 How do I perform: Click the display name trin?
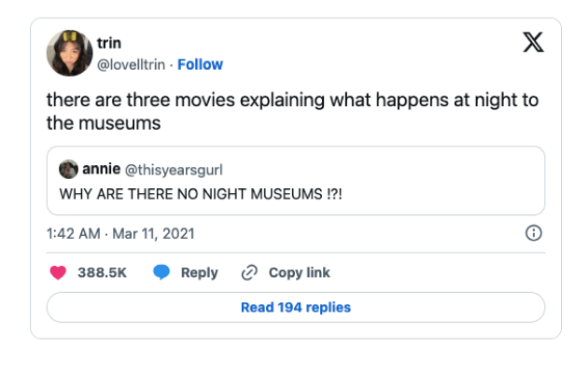110,44
